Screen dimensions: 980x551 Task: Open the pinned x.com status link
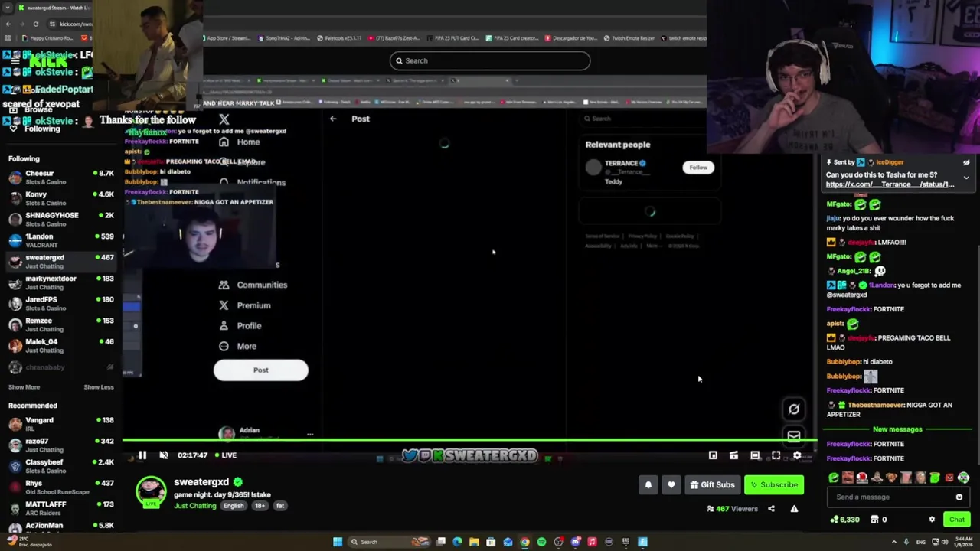890,184
